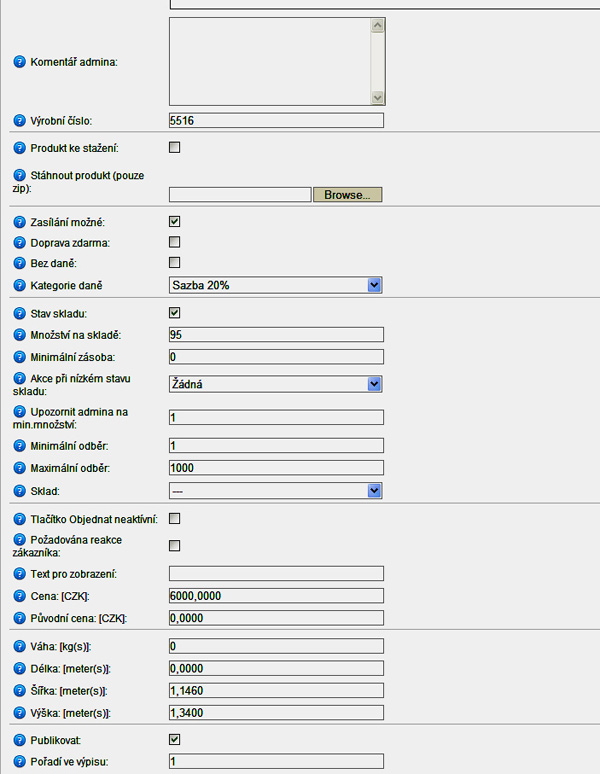The width and height of the screenshot is (600, 774).
Task: Open the Sklad dropdown list
Action: 275,491
